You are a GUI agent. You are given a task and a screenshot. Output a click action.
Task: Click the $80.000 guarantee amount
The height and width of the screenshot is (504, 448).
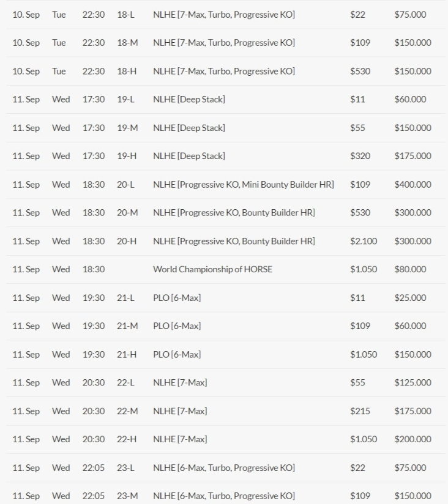click(410, 269)
